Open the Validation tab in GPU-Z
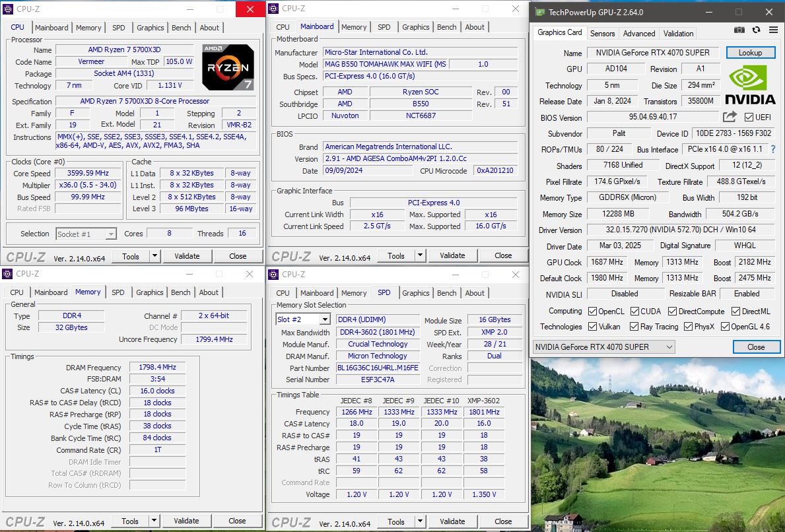Image resolution: width=785 pixels, height=532 pixels. [x=678, y=34]
